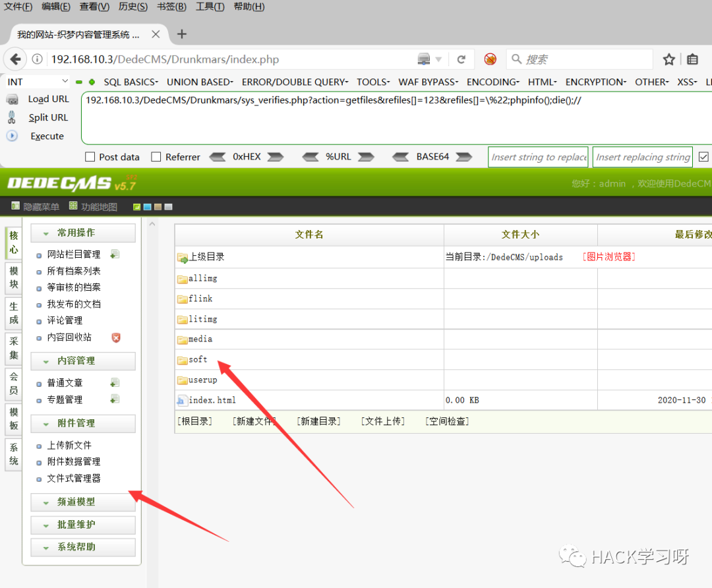This screenshot has width=712, height=588.
Task: Click the browser back arrow button
Action: (x=15, y=59)
